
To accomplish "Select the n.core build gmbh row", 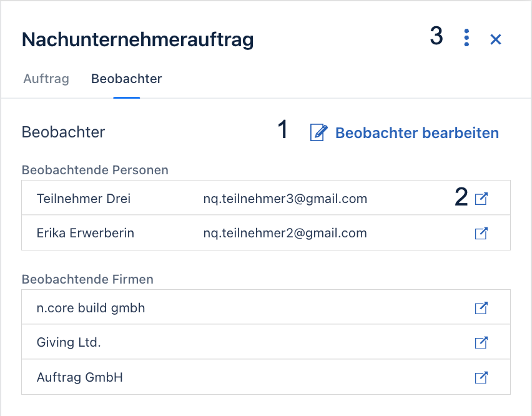I will tap(266, 307).
